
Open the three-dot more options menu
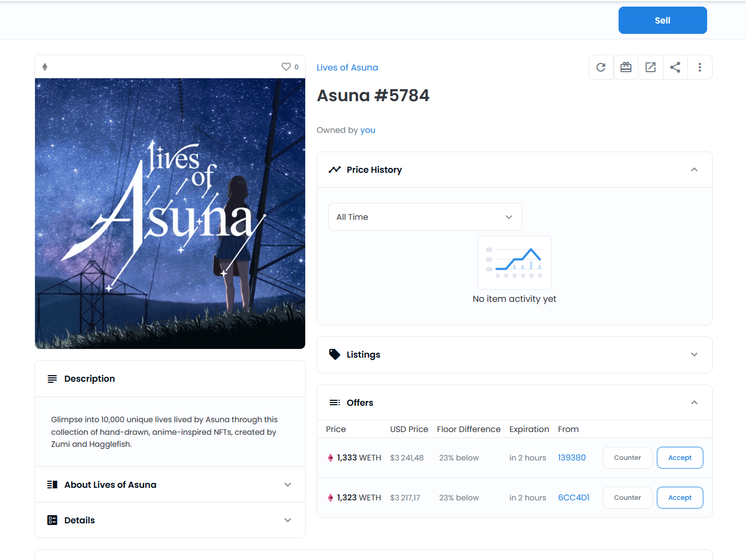click(700, 67)
